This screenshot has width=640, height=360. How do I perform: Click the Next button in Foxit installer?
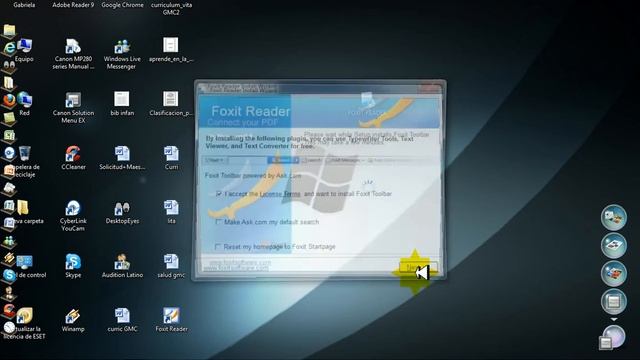[417, 268]
